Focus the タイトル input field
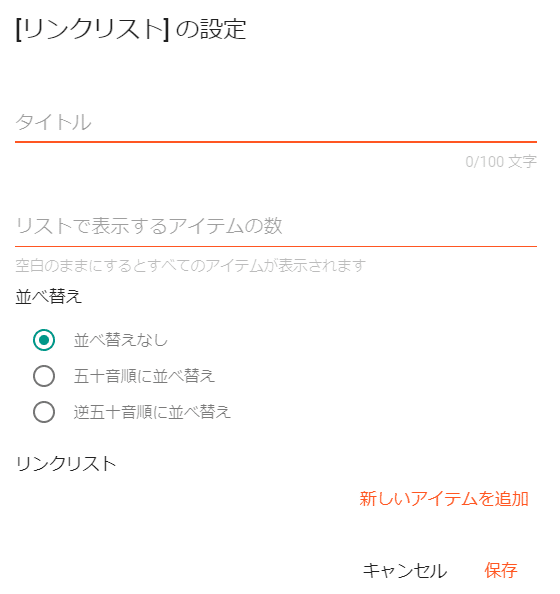The width and height of the screenshot is (560, 594). pos(276,122)
